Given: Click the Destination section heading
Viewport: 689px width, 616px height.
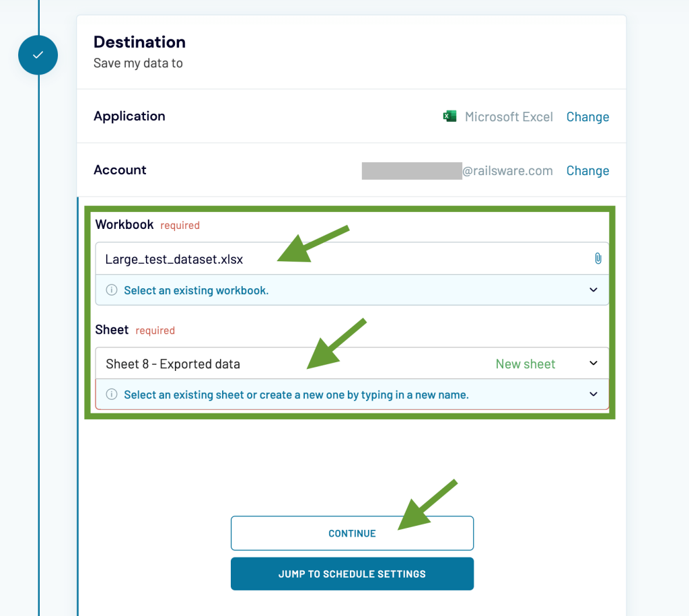Looking at the screenshot, I should click(139, 42).
